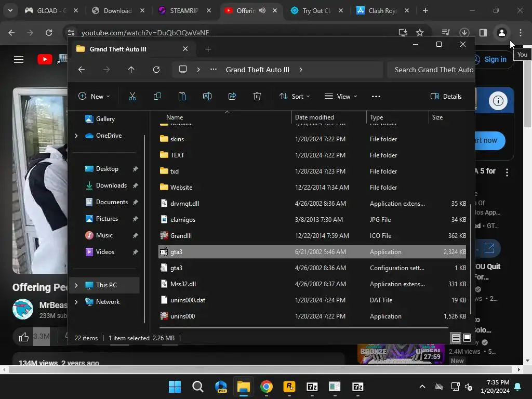The image size is (532, 399).
Task: Open Chrome tab search dropdown arrow
Action: (x=10, y=10)
